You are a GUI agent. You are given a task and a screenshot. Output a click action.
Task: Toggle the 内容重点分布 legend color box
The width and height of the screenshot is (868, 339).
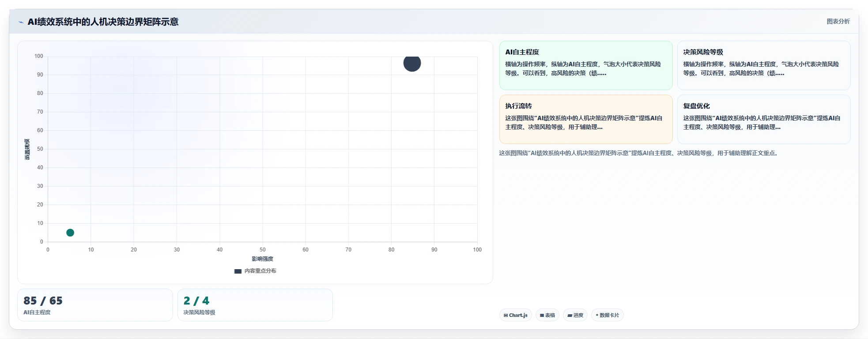pos(238,271)
